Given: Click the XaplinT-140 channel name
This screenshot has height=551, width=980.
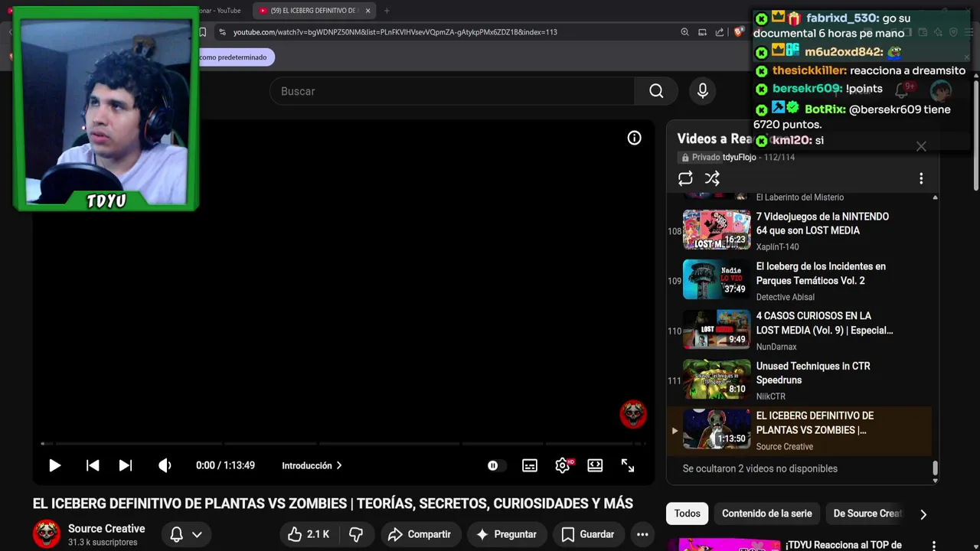Looking at the screenshot, I should pyautogui.click(x=778, y=247).
